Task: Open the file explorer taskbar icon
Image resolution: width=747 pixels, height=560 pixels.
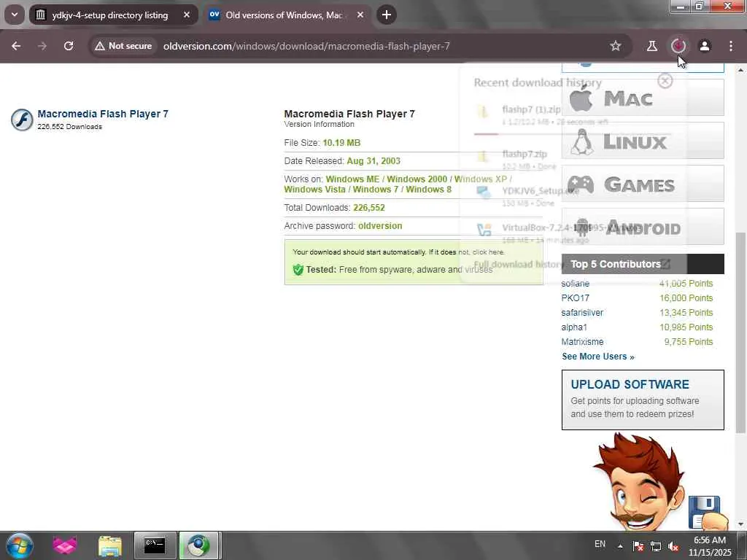Action: coord(110,545)
